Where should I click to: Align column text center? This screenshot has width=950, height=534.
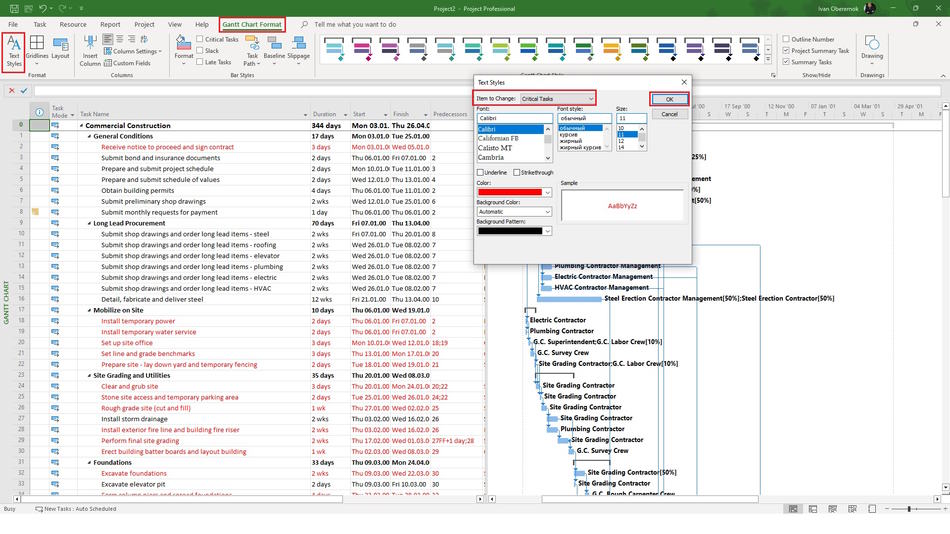point(119,39)
